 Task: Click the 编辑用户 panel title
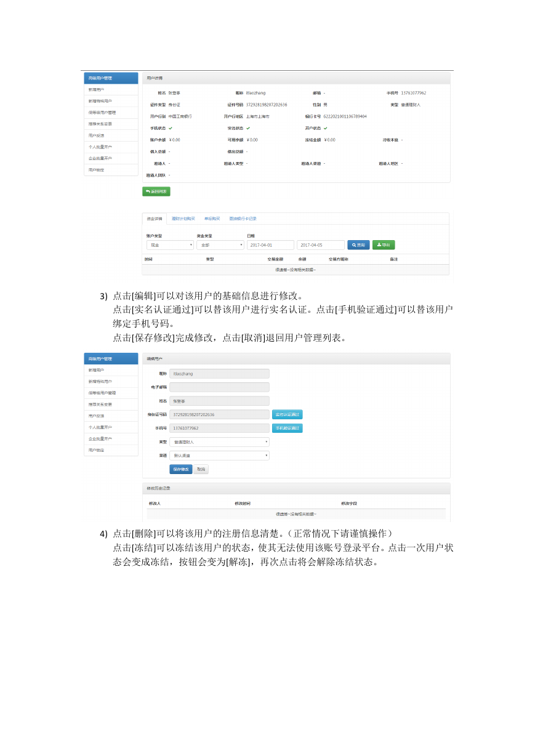click(x=155, y=358)
